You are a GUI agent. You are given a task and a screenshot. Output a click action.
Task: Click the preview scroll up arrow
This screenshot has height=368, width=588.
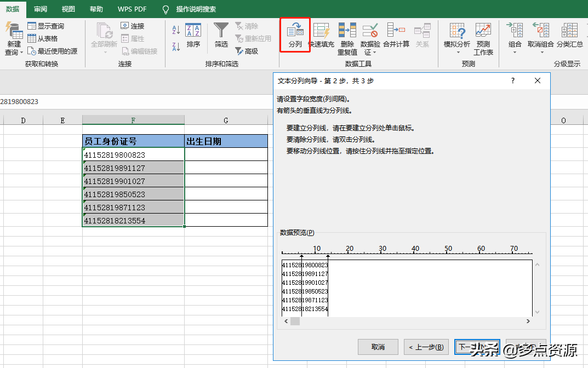pos(538,264)
